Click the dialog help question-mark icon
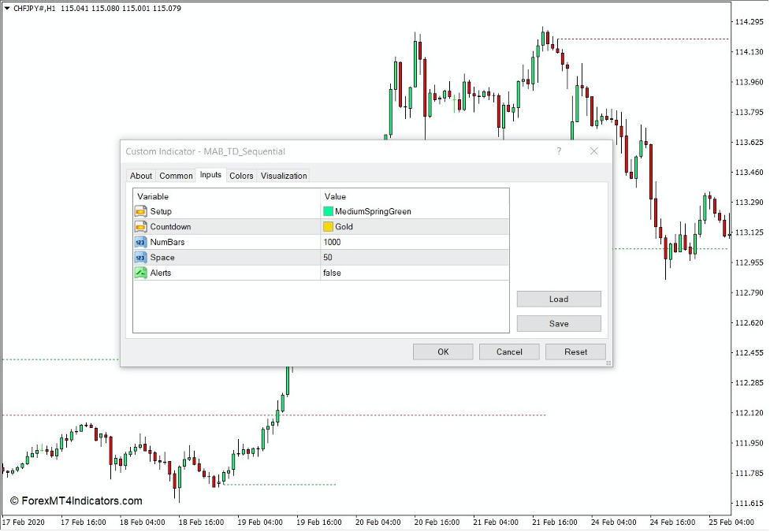 pyautogui.click(x=560, y=151)
